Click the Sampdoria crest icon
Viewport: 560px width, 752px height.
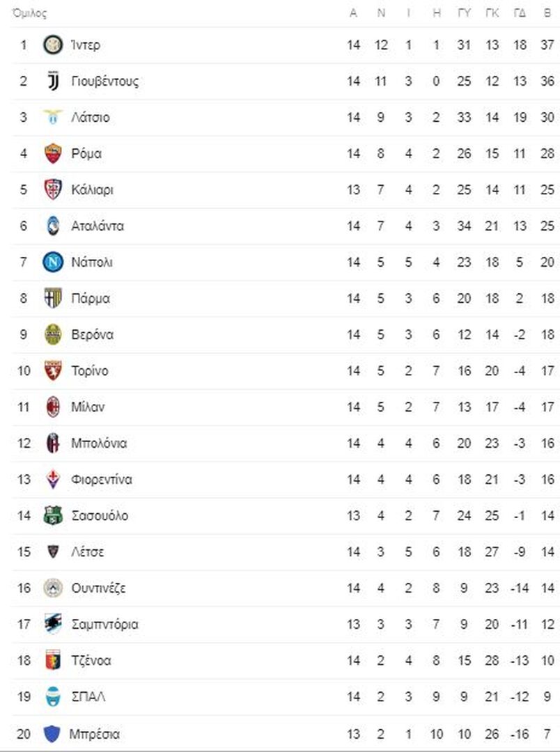(53, 625)
